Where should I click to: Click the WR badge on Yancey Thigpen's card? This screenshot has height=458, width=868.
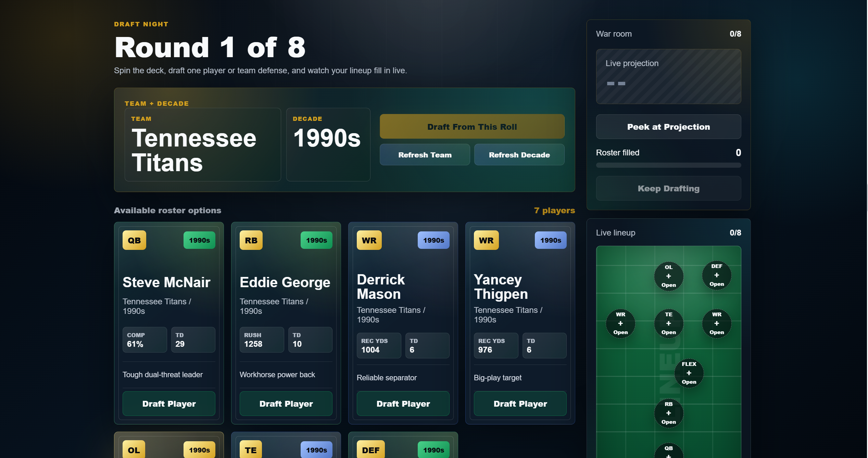coord(486,240)
